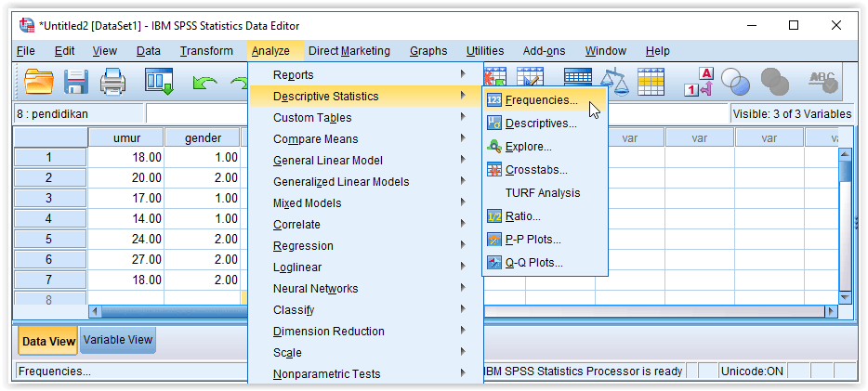
Task: Expand the Loglinear submenu arrow
Action: pos(463,266)
